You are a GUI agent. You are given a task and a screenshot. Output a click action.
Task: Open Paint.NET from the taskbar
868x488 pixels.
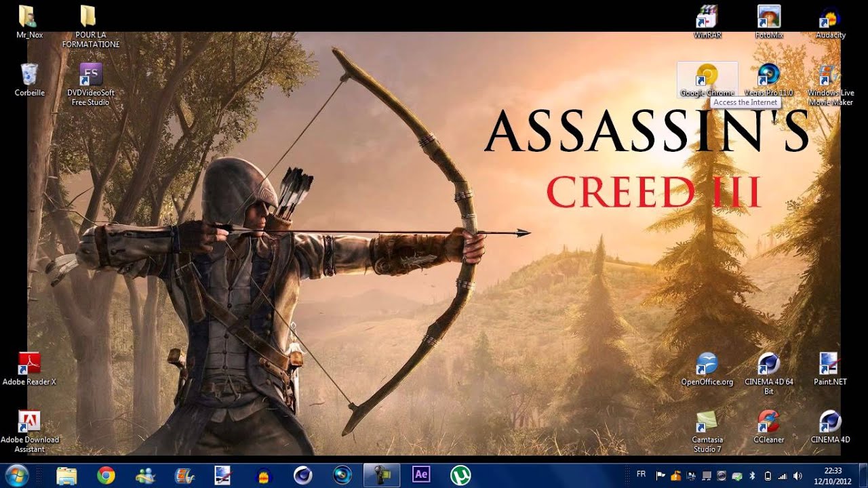coord(223,474)
